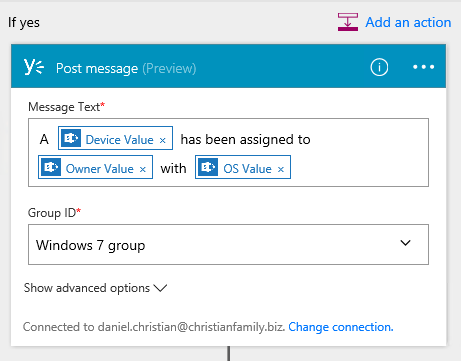Click the Windows 7 group combo box

pos(228,245)
